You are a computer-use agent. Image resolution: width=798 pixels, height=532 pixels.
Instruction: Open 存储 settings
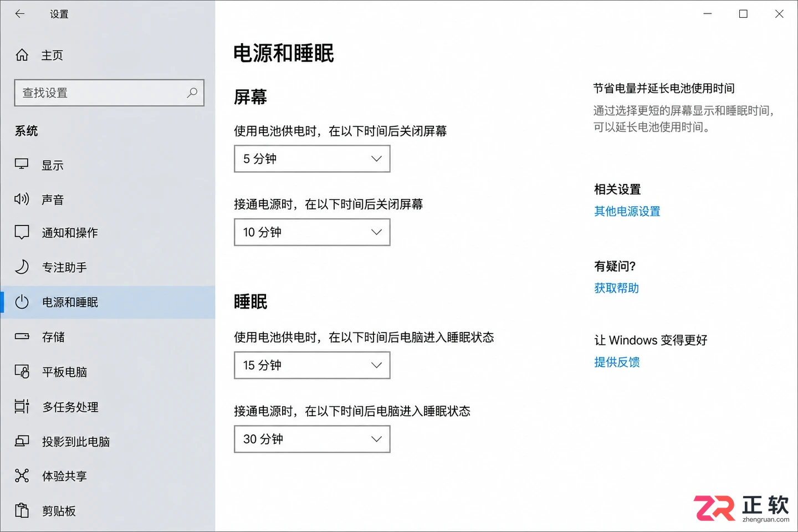coord(108,337)
